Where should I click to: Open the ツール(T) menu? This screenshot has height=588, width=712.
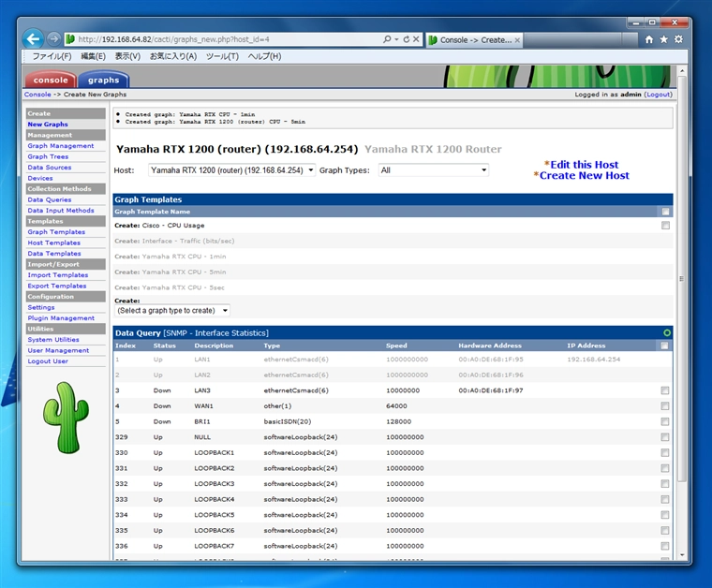click(222, 56)
